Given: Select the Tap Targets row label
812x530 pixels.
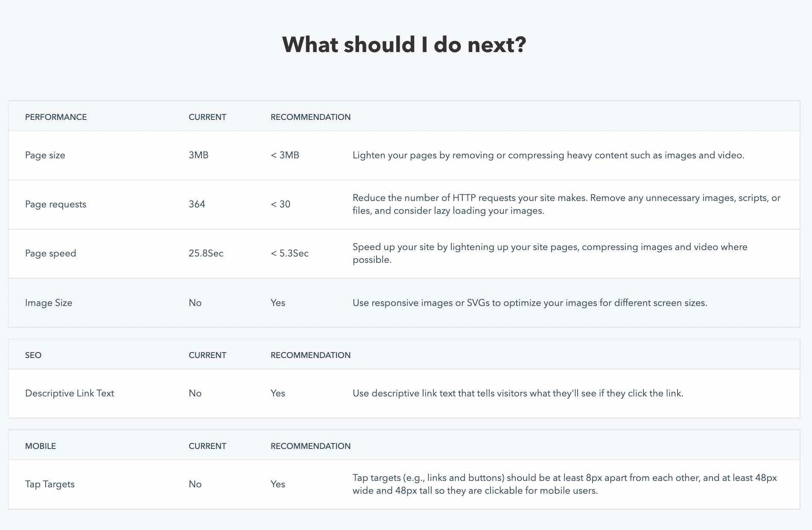Looking at the screenshot, I should (x=50, y=484).
